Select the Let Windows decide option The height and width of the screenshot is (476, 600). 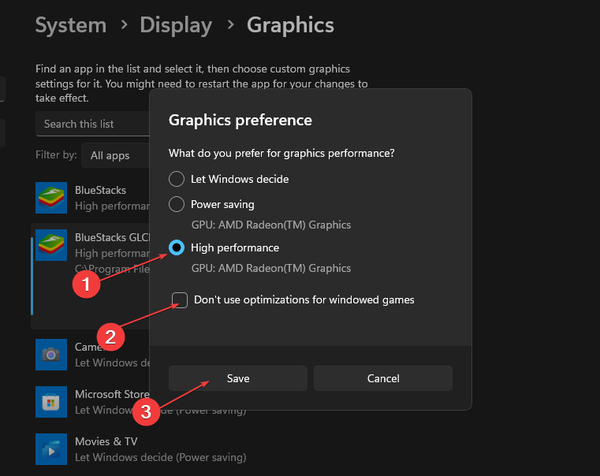(177, 179)
